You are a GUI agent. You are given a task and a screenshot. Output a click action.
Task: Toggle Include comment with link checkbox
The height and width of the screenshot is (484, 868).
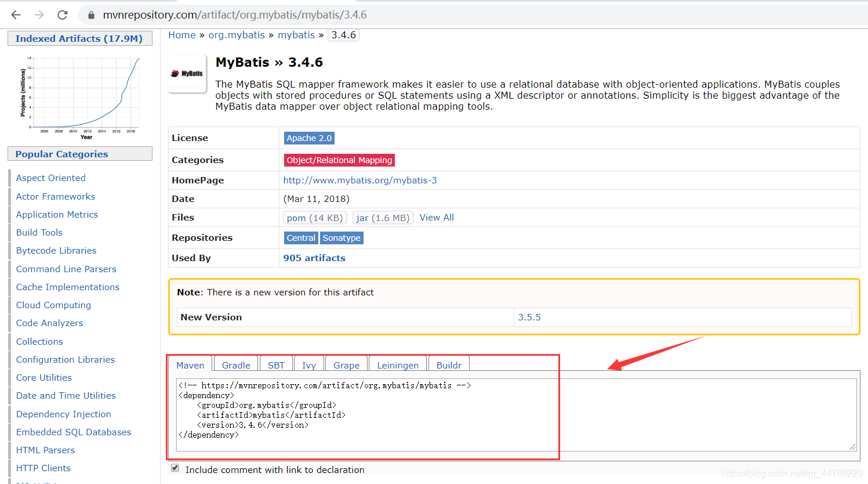[175, 468]
